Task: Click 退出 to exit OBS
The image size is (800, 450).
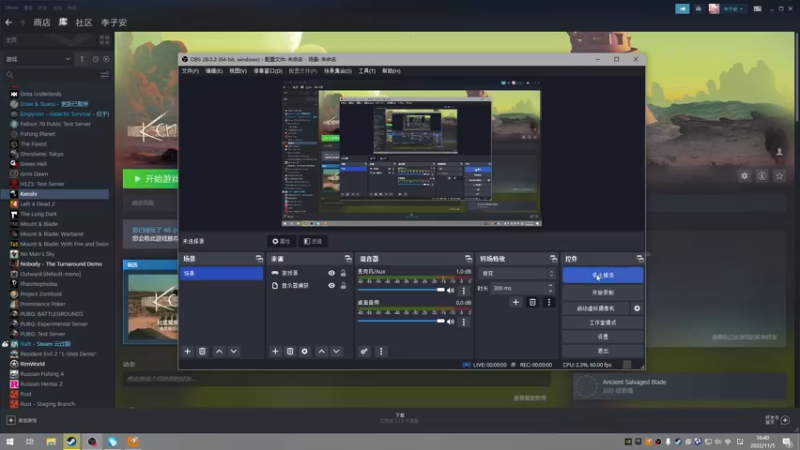Action: pos(603,351)
